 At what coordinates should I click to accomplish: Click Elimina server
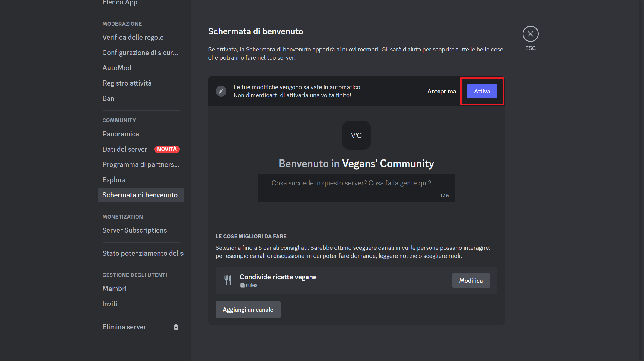coord(124,327)
